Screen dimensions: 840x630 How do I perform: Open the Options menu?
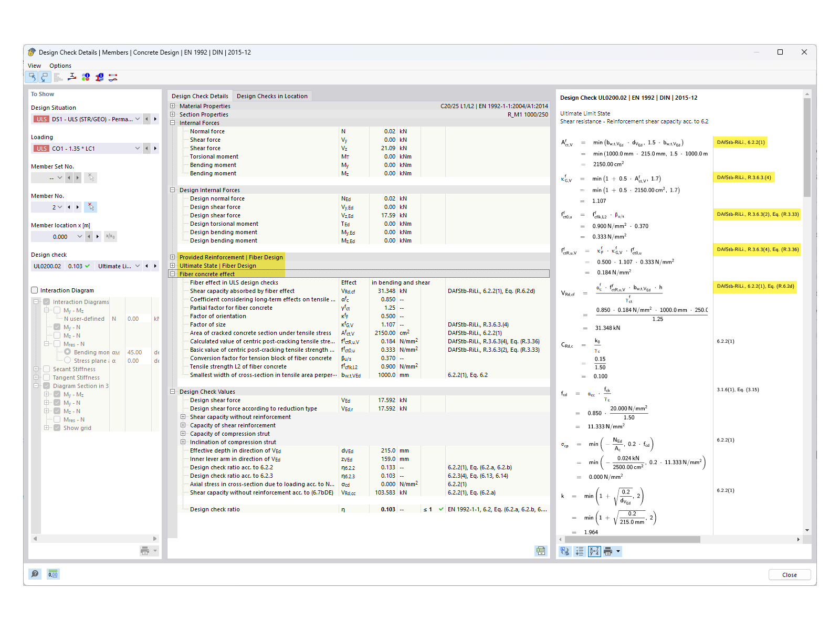(60, 66)
